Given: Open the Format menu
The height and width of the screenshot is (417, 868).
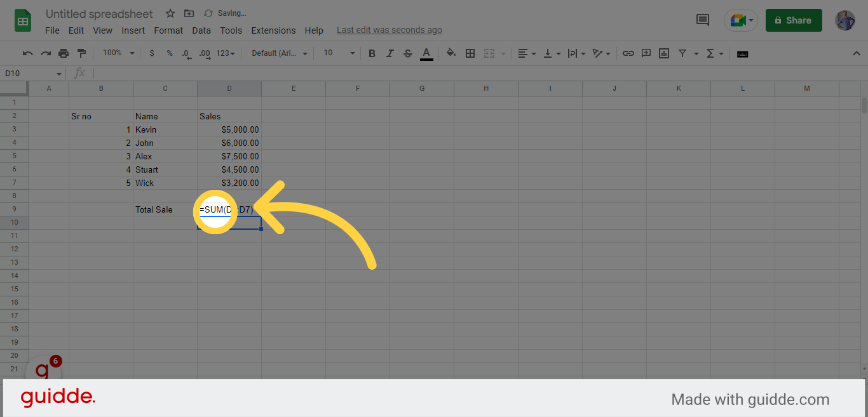Looking at the screenshot, I should pyautogui.click(x=168, y=30).
